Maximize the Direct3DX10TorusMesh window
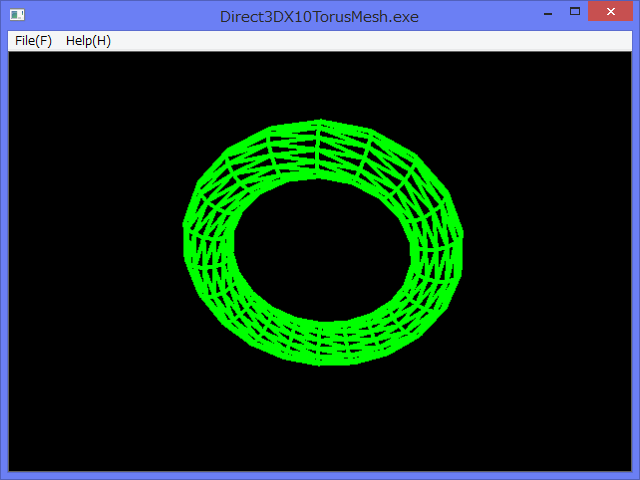Screen dimensions: 640x480 [x=575, y=11]
